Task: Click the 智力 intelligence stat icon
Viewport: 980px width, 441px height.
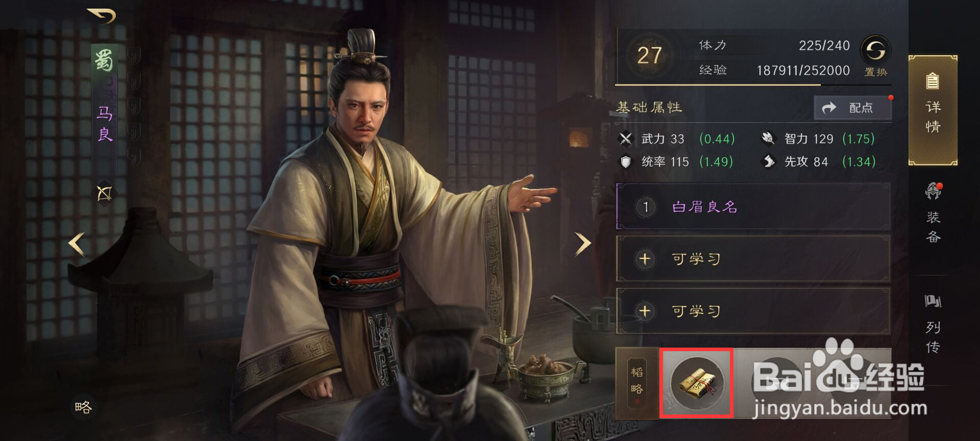Action: click(768, 138)
